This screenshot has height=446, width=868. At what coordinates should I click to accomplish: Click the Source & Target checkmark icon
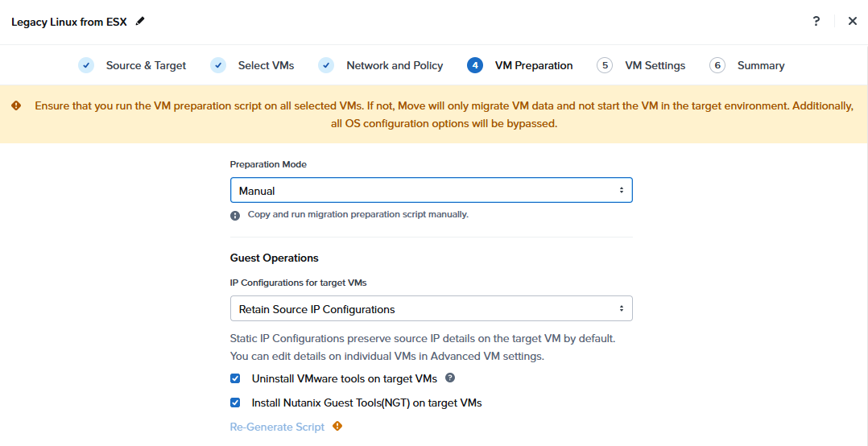[86, 65]
